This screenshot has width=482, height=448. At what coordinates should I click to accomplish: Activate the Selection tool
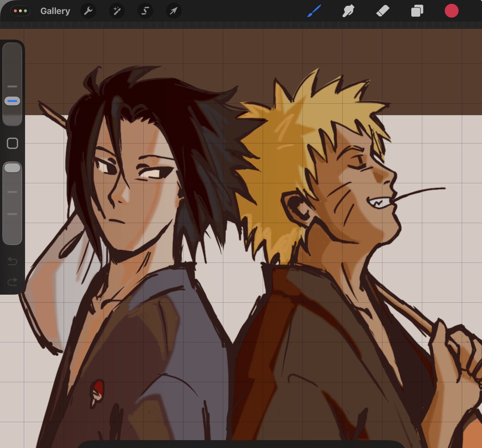point(145,11)
